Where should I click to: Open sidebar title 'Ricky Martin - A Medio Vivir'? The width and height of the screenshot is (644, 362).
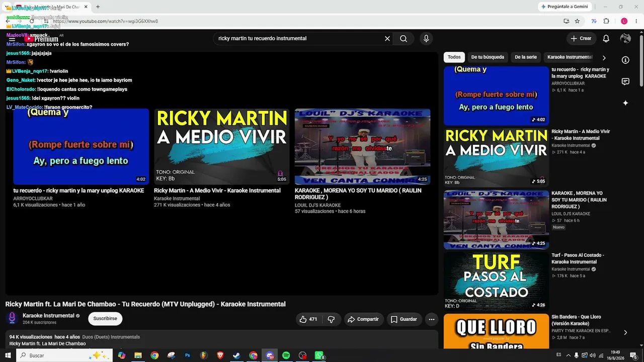(x=581, y=135)
